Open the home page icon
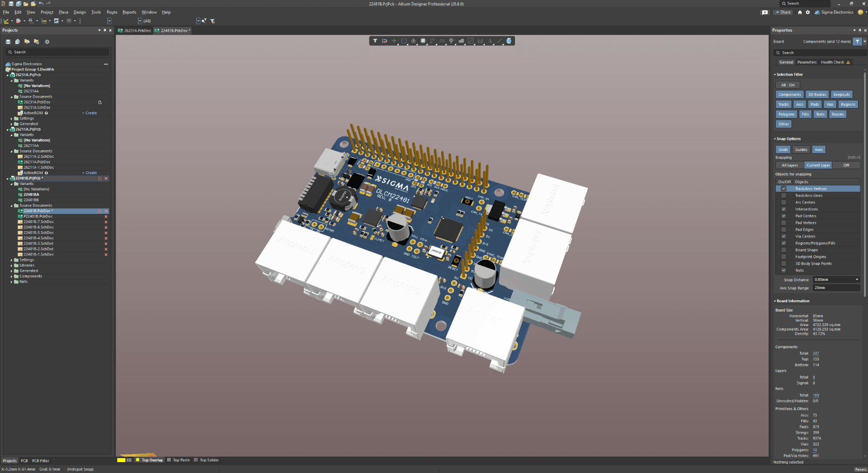The image size is (868, 473). coord(800,12)
